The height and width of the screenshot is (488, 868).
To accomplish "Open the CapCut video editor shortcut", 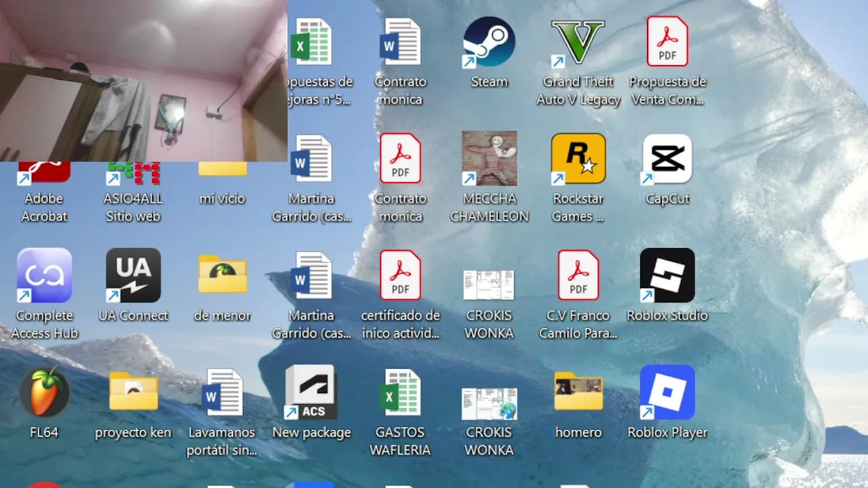I will click(x=667, y=159).
